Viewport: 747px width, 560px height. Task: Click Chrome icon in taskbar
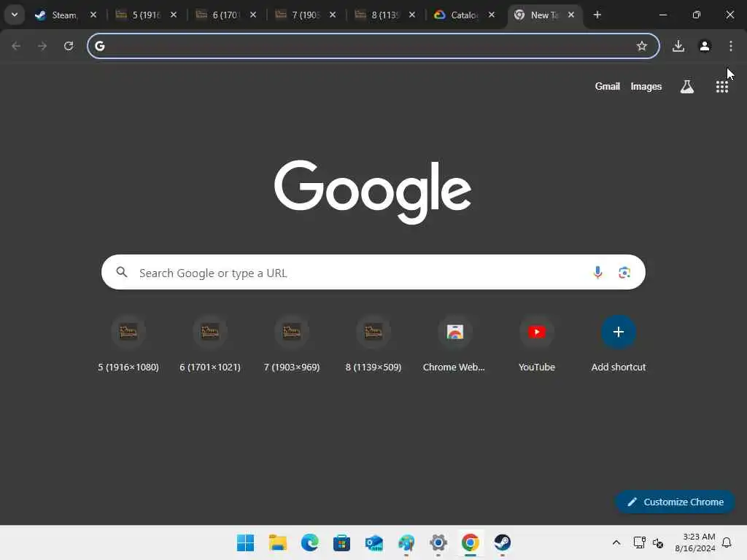(471, 542)
